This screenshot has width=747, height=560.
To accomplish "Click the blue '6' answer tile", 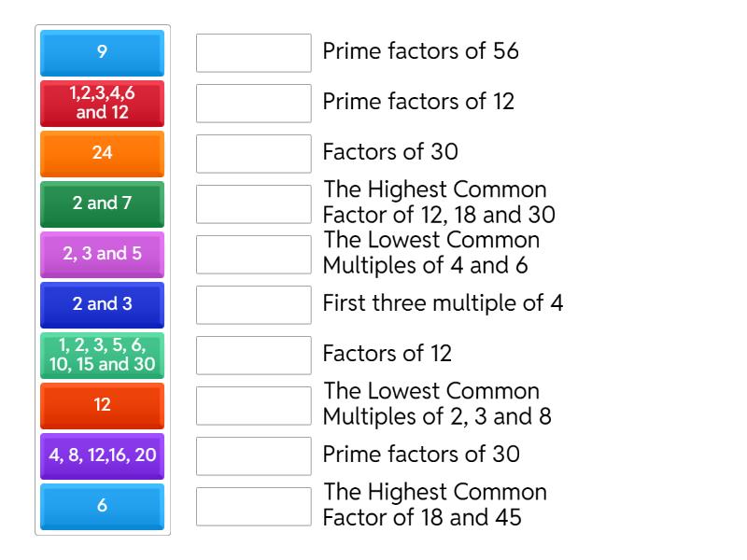I will tap(103, 507).
